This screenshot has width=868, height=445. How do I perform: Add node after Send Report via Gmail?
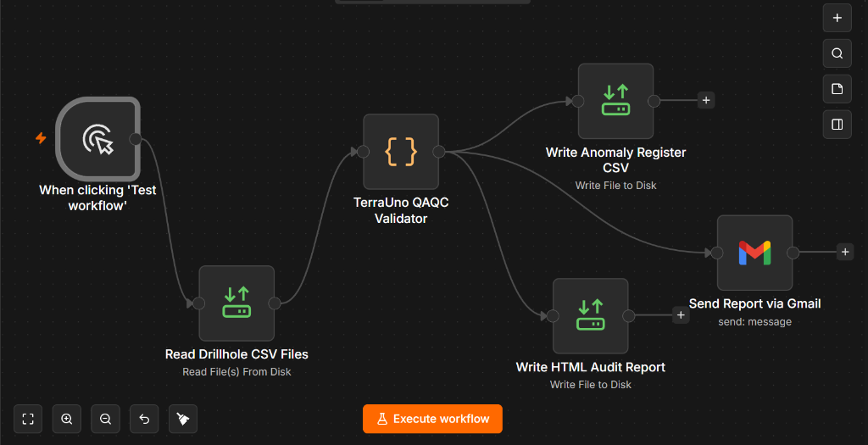pyautogui.click(x=845, y=252)
